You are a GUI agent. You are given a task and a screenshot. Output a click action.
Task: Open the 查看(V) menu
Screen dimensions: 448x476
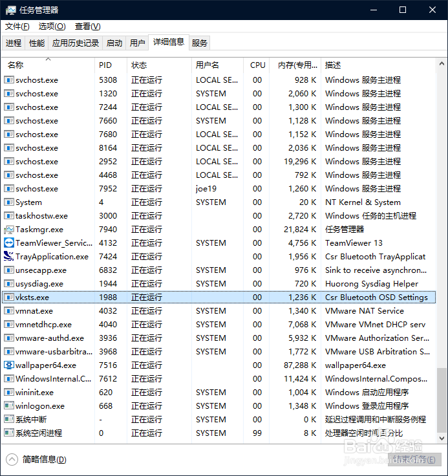(87, 27)
